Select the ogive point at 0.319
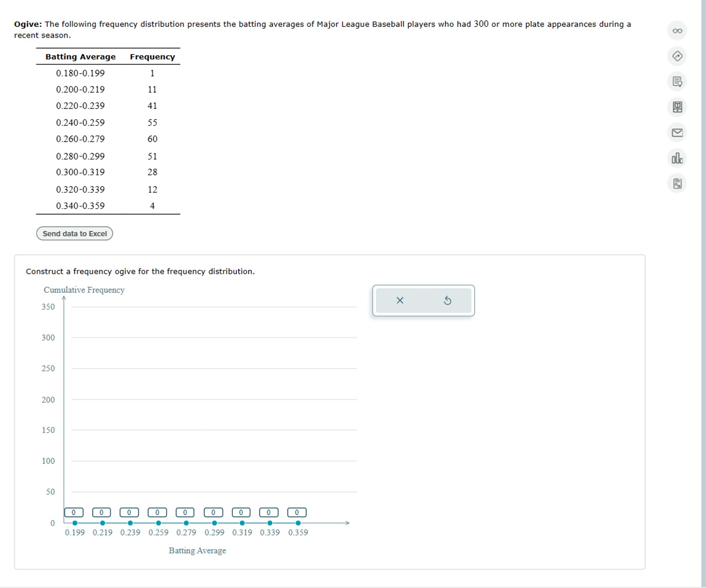This screenshot has width=706, height=588. click(242, 523)
